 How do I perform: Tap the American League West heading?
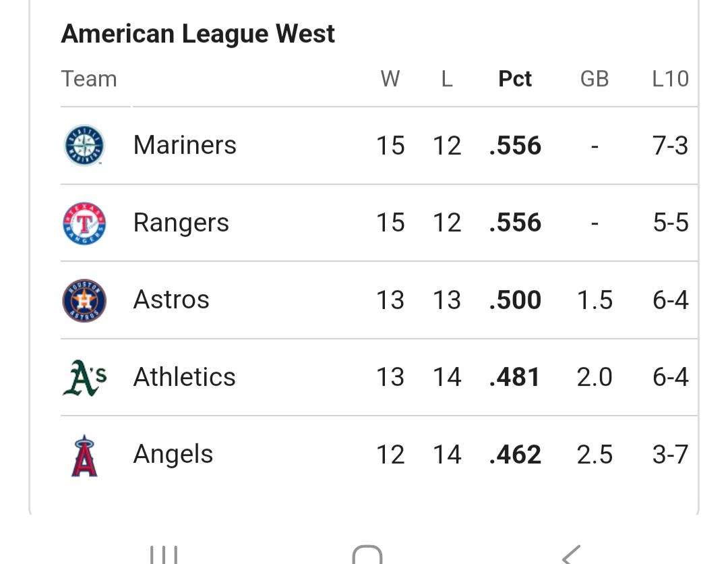[198, 34]
